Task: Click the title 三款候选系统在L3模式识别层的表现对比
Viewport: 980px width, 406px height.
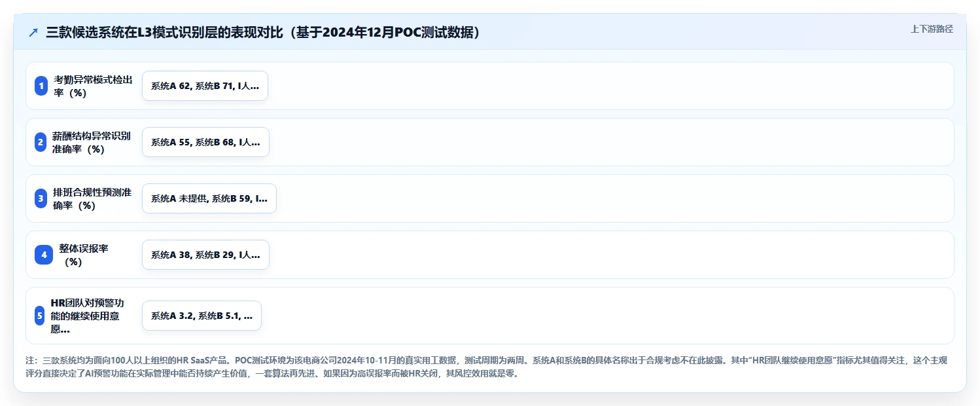Action: coord(266,32)
